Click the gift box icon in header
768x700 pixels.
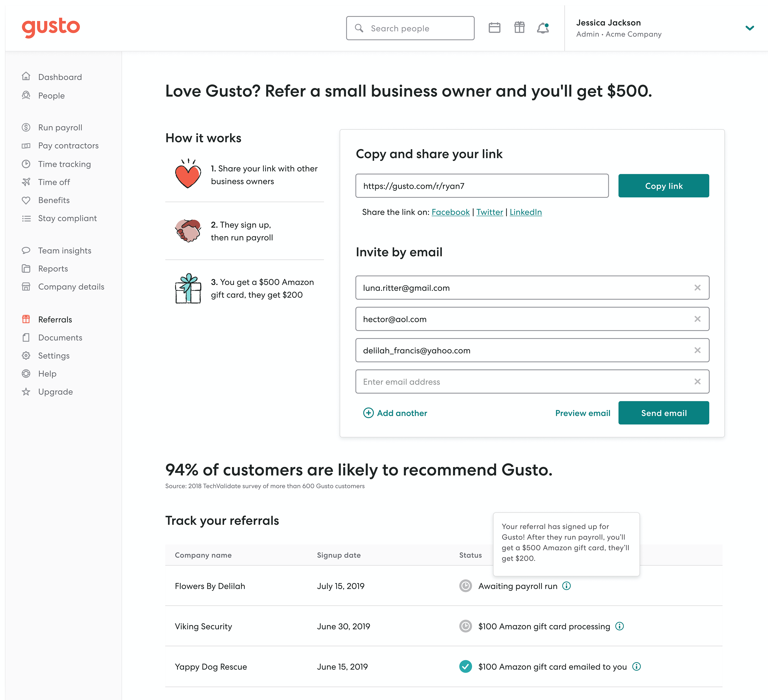tap(519, 27)
